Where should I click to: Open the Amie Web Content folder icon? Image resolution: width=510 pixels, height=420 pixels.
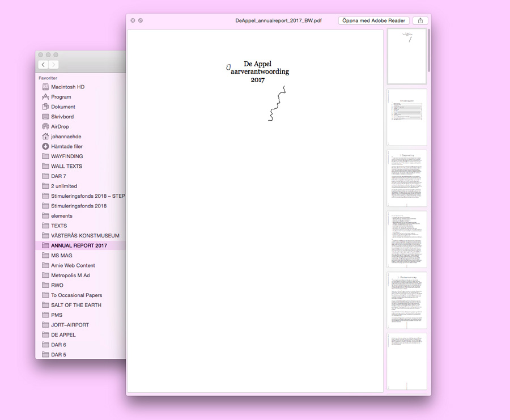45,265
